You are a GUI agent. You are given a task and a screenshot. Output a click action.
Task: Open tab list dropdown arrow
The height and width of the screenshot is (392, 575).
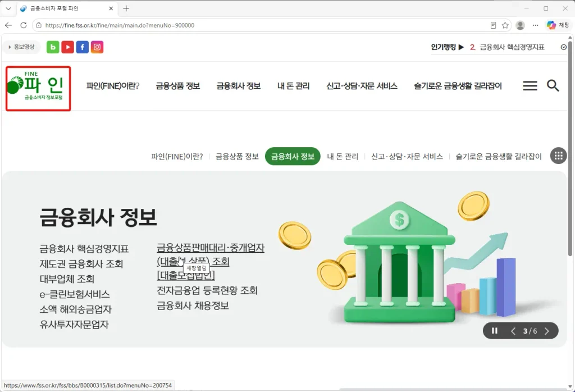[x=8, y=8]
